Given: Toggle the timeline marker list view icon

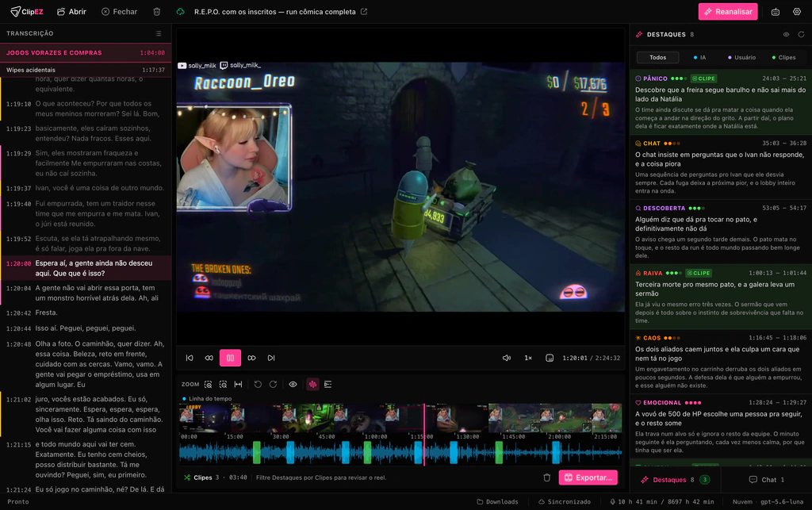Looking at the screenshot, I should (x=327, y=384).
